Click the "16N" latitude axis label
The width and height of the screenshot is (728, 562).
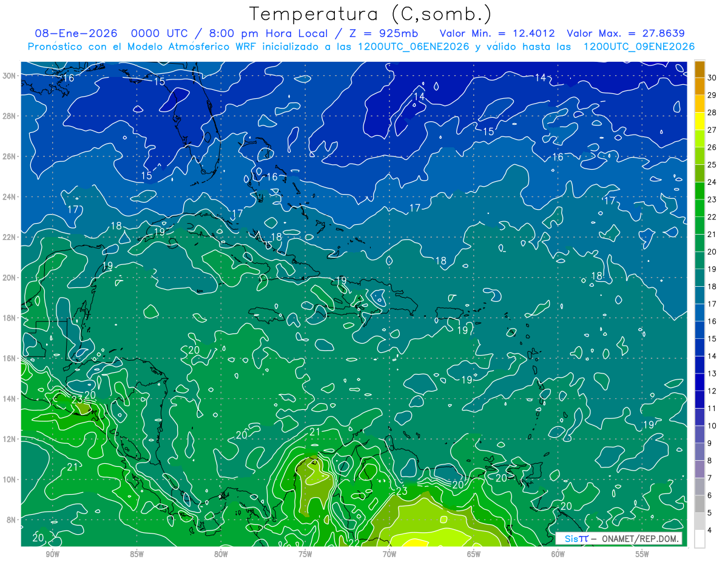tap(10, 358)
